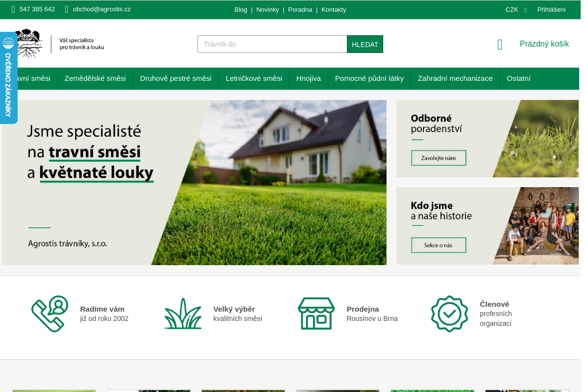Select the Ostatní navigation item
The image size is (588, 392).
[518, 78]
